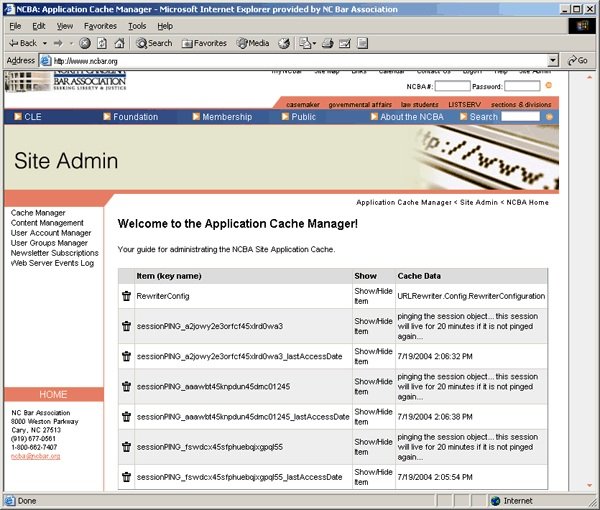Viewport: 600px width, 510px height.
Task: Click the Back arrow toolbar button
Action: [23, 43]
